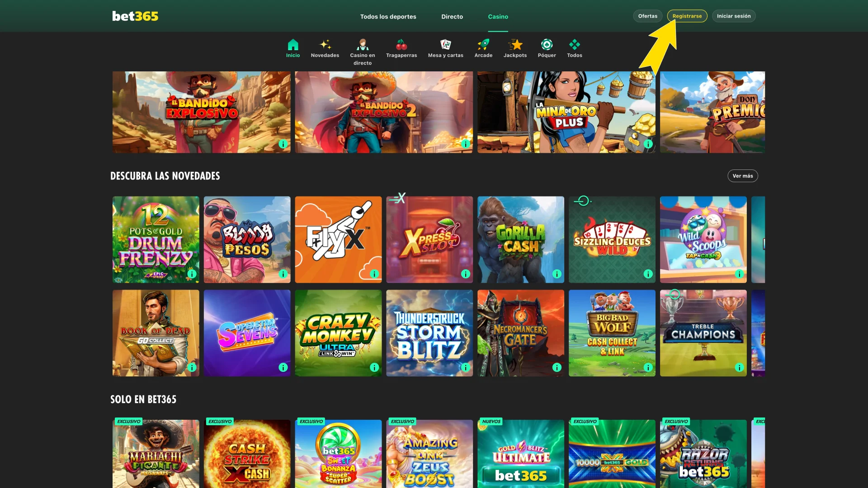This screenshot has width=868, height=488.
Task: Click the Registrarse button
Action: click(687, 16)
